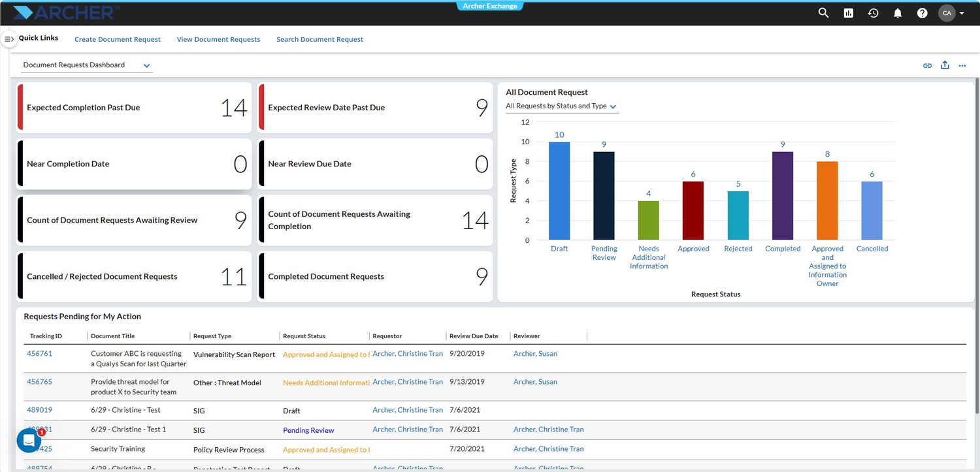
Task: Sort by Document Title column header
Action: point(113,336)
